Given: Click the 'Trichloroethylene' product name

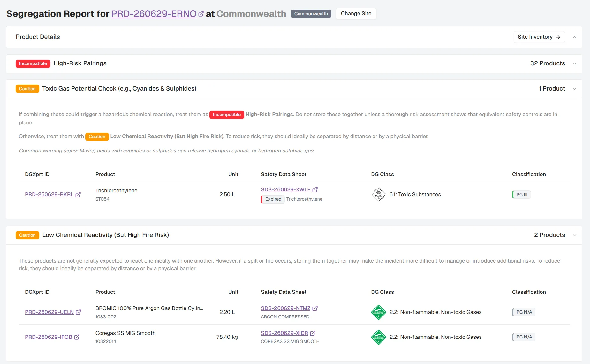Looking at the screenshot, I should pos(116,190).
